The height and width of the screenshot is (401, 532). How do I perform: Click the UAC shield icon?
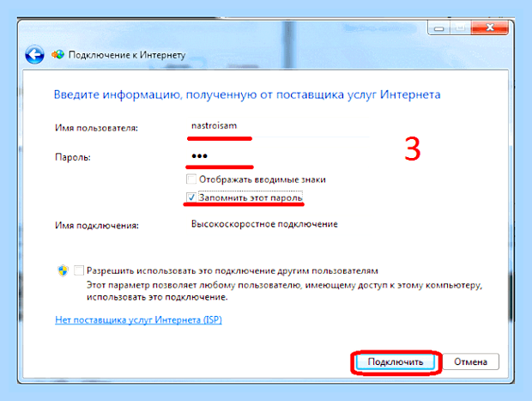63,270
